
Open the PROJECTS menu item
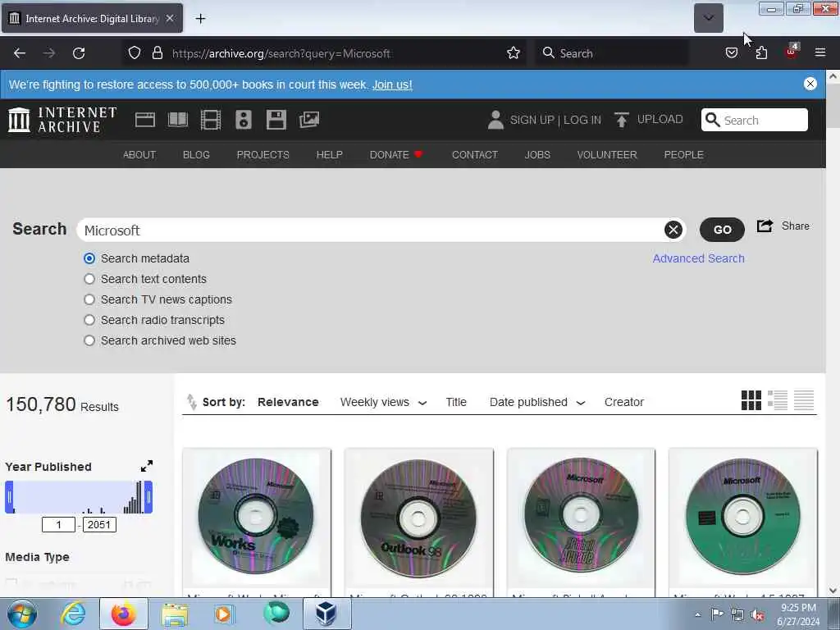click(x=263, y=155)
